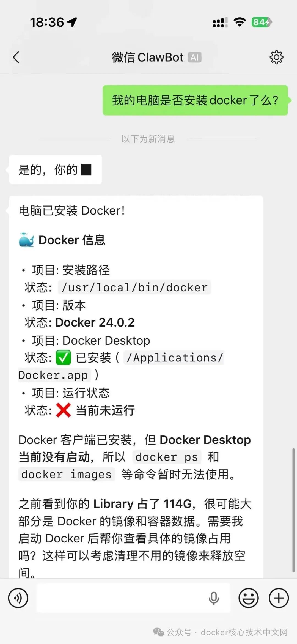The height and width of the screenshot is (644, 297).
Task: Tap the green checkmark status emoji
Action: [x=63, y=358]
